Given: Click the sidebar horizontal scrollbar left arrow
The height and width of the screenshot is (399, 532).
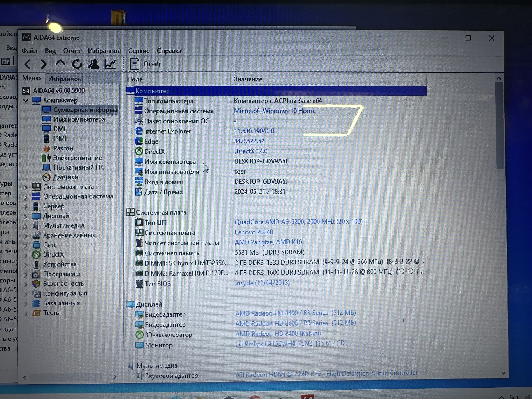Looking at the screenshot, I should click(25, 378).
